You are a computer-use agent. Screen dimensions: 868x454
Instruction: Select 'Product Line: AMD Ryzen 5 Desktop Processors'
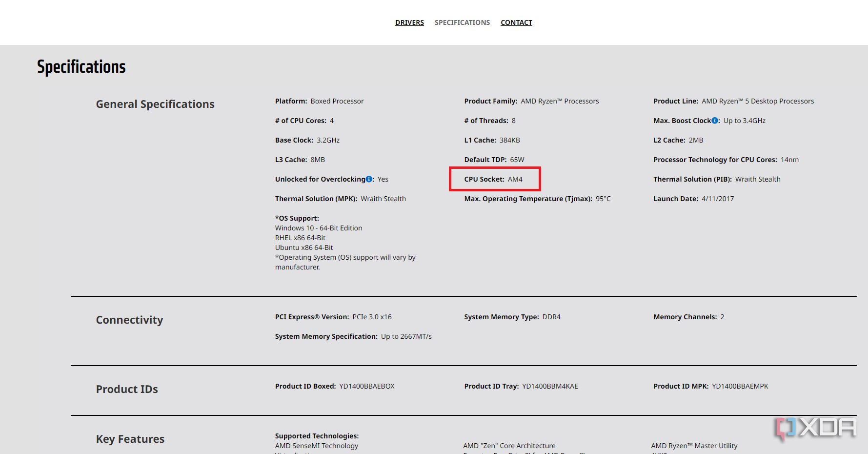coord(734,101)
